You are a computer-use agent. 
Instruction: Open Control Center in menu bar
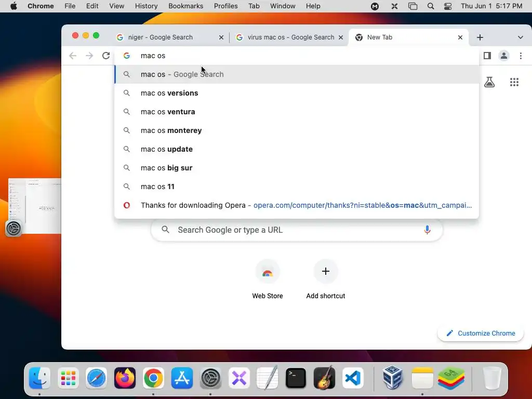click(448, 6)
